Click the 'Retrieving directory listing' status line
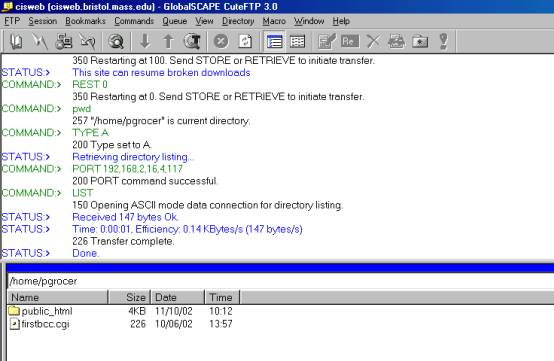The height and width of the screenshot is (361, 554). pyautogui.click(x=132, y=157)
